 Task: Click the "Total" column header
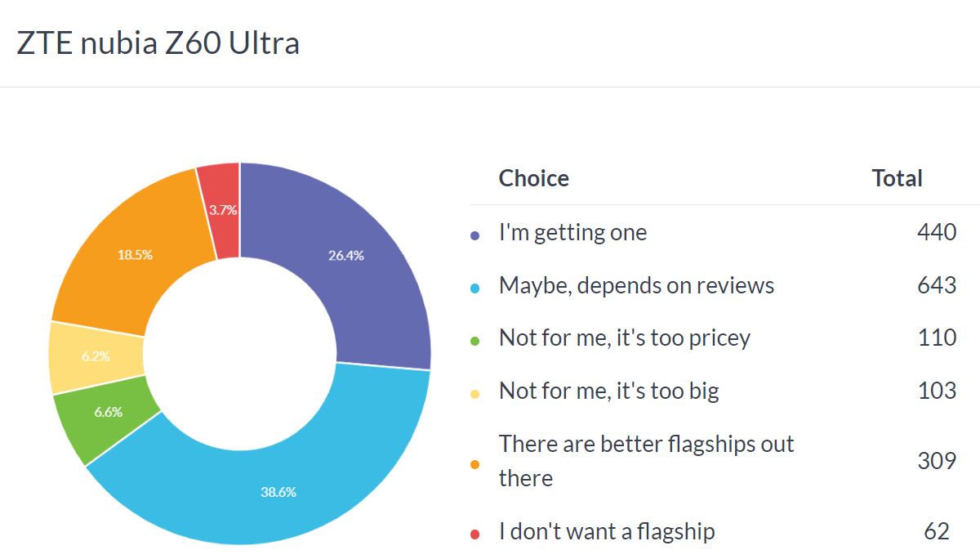click(897, 178)
